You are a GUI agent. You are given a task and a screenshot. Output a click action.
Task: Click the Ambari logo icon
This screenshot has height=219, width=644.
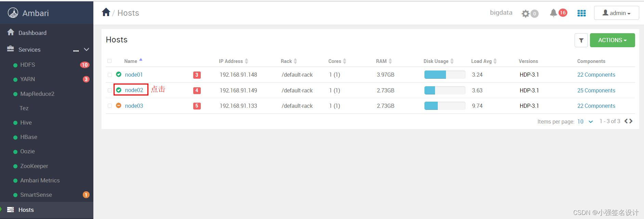(x=13, y=13)
